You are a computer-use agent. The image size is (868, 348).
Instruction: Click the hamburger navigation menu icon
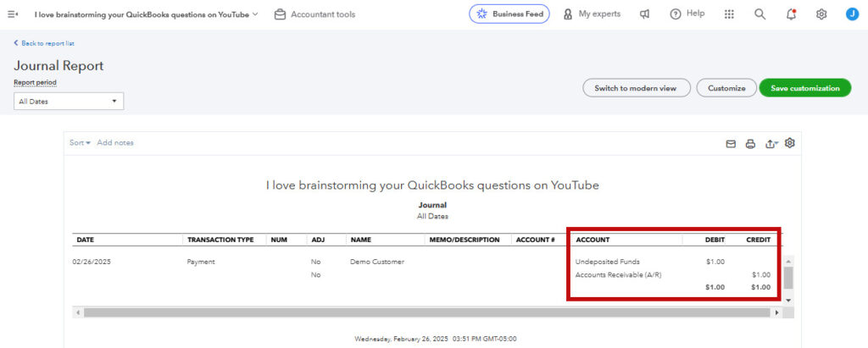click(13, 14)
